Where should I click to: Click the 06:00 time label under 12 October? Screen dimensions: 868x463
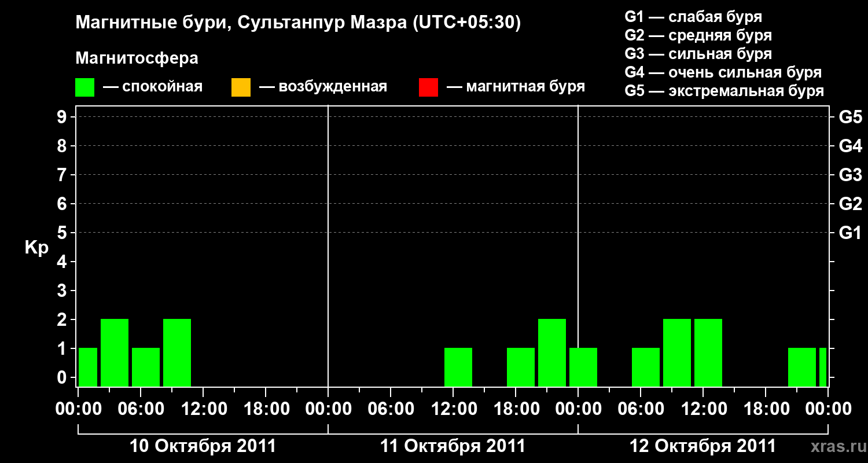point(641,409)
